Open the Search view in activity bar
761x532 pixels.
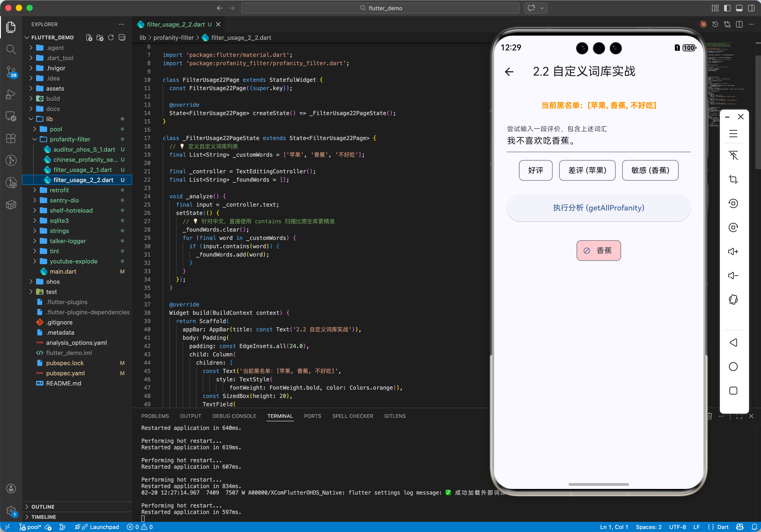[11, 49]
